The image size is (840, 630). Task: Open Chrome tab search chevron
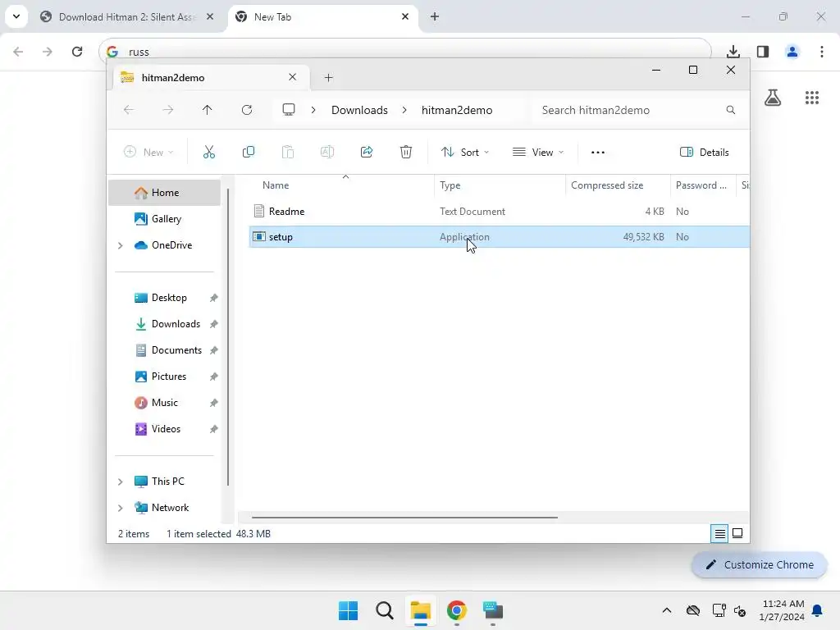(16, 16)
